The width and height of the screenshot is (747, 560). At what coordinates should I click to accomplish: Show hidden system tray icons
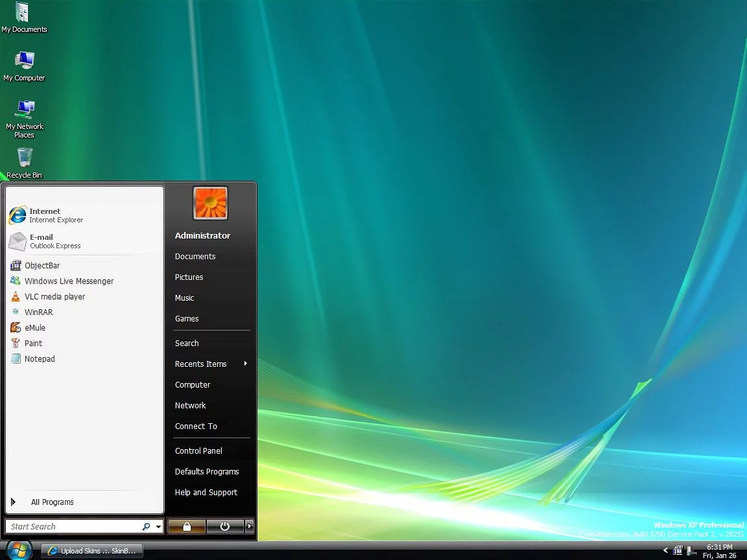665,550
